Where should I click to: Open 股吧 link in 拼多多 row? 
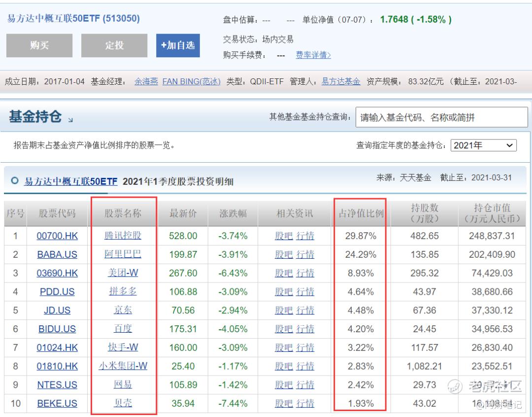pyautogui.click(x=284, y=292)
